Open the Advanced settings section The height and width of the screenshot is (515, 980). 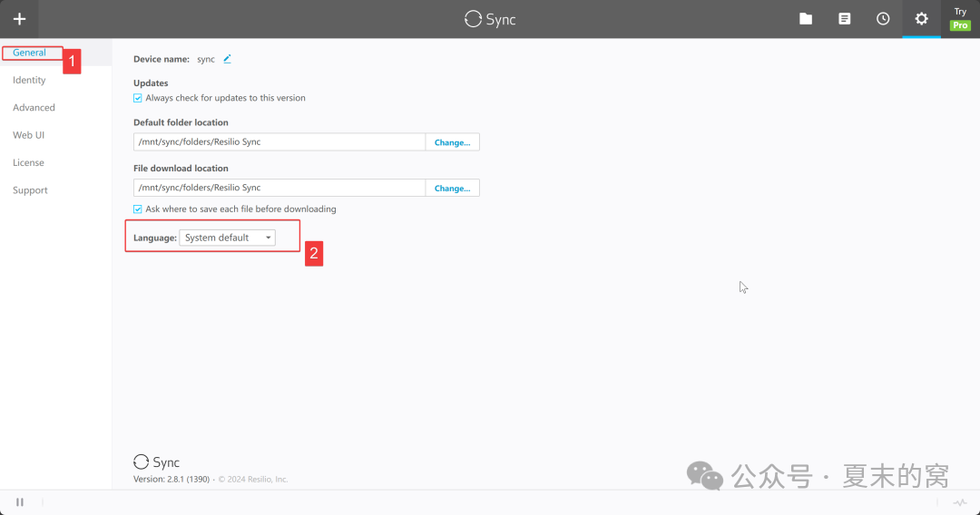pos(34,108)
